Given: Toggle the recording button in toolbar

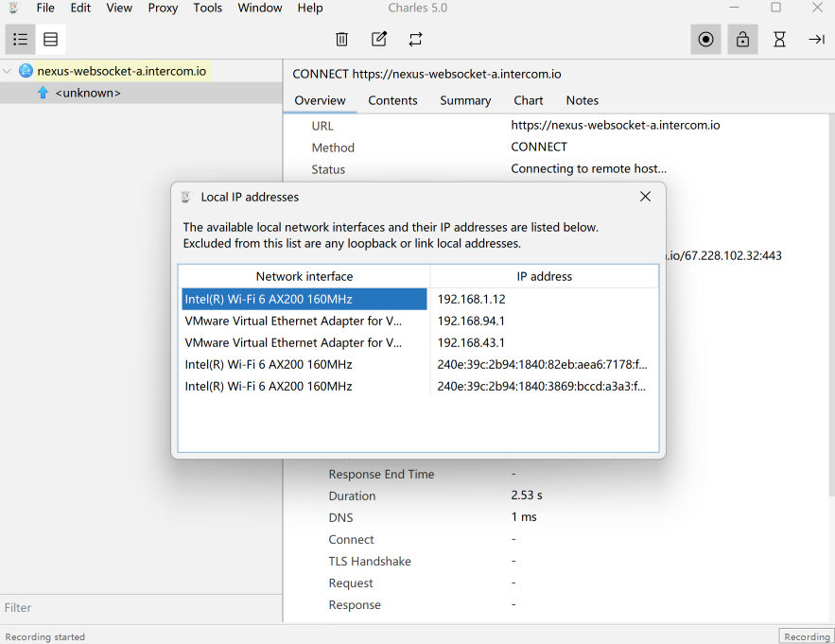Looking at the screenshot, I should pyautogui.click(x=705, y=40).
